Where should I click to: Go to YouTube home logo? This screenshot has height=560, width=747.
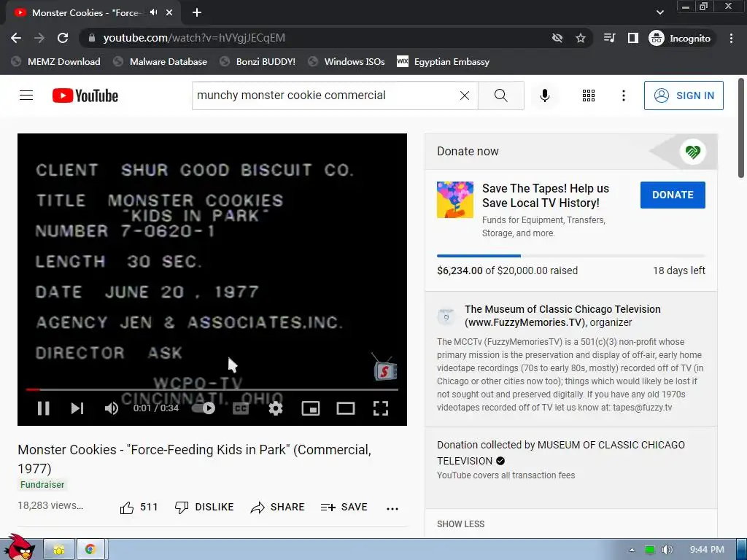[85, 96]
